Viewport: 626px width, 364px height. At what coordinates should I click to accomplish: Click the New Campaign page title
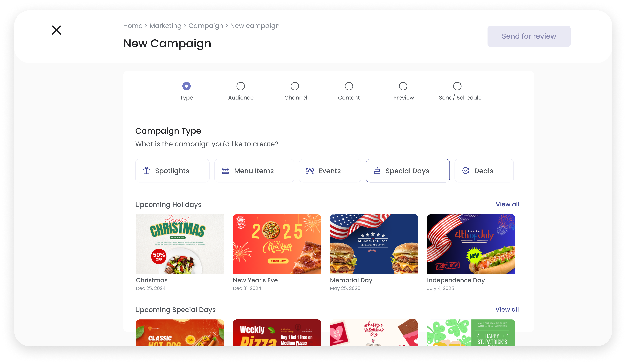(x=167, y=44)
